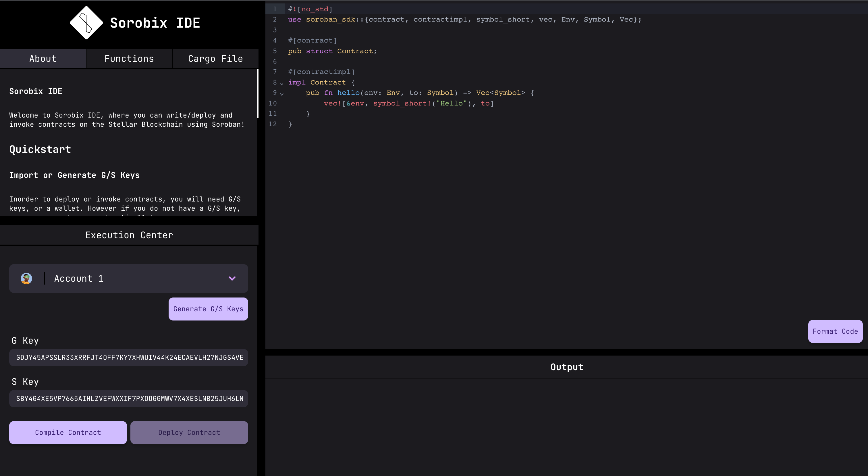This screenshot has height=476, width=868.
Task: Select the G Key input field
Action: [x=129, y=358]
